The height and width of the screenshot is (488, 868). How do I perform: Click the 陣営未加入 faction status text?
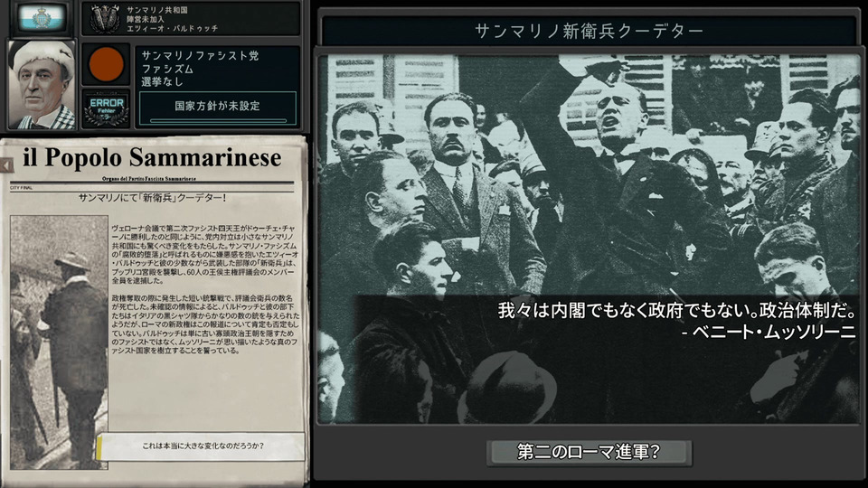coord(145,19)
